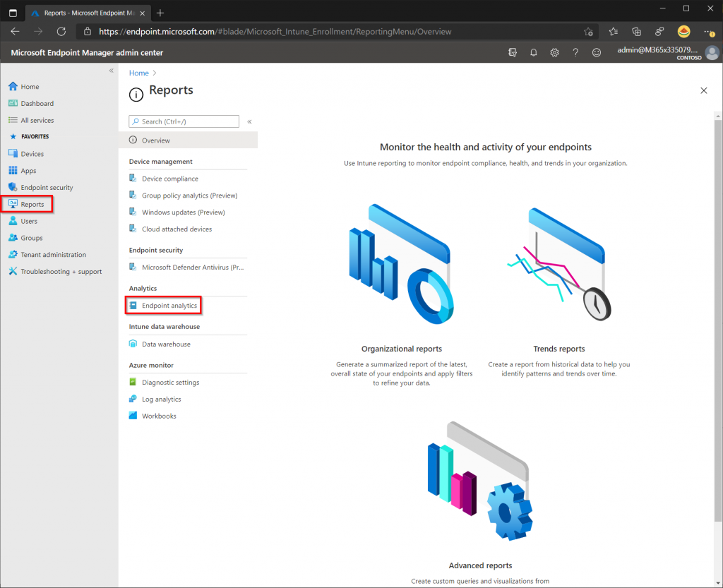Open Endpoint analytics

point(163,306)
